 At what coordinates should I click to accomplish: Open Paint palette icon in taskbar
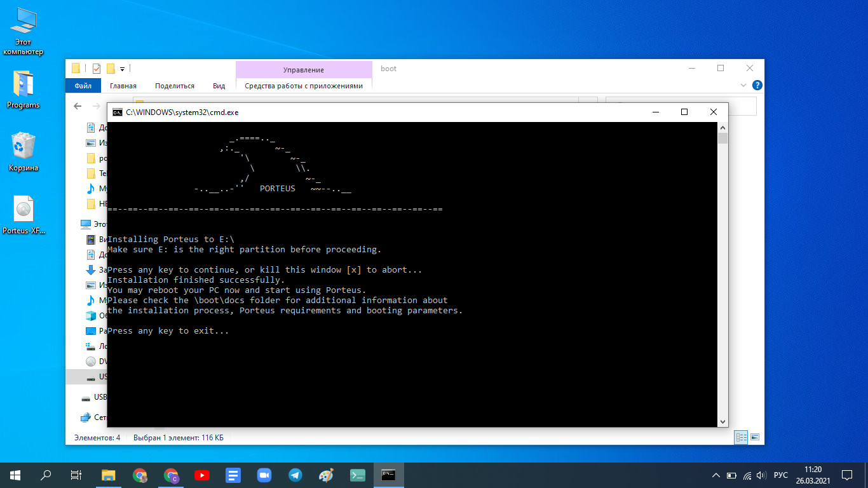326,475
